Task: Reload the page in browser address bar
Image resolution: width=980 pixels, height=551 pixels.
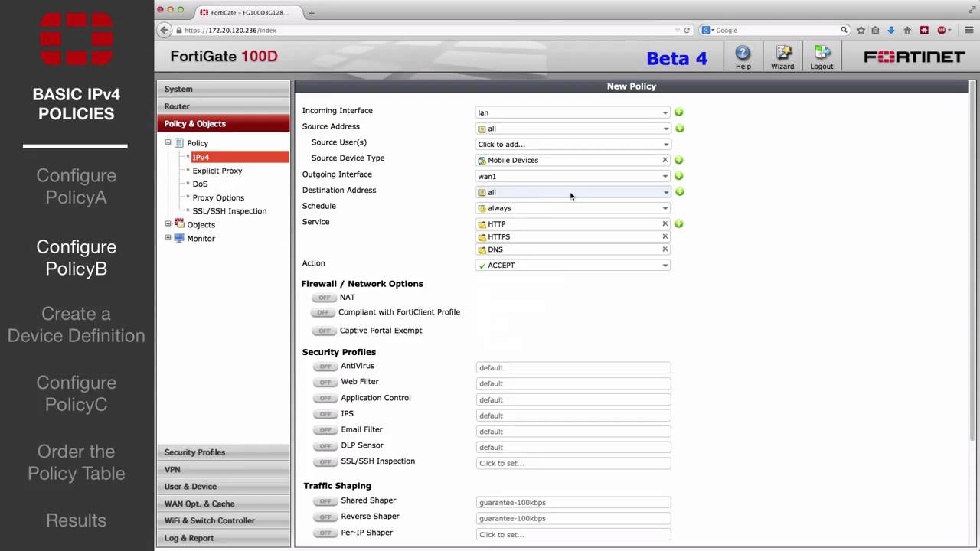Action: 687,30
